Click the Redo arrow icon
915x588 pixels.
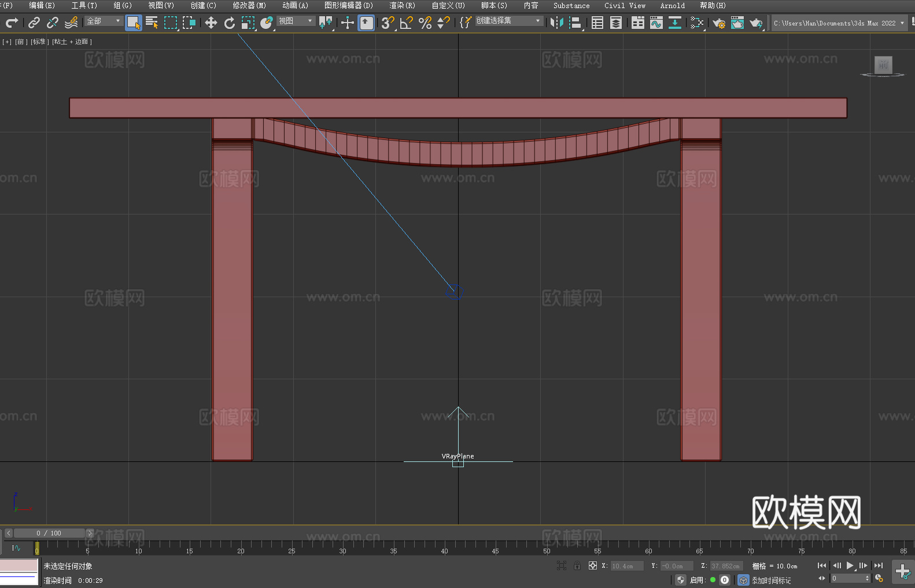(12, 23)
